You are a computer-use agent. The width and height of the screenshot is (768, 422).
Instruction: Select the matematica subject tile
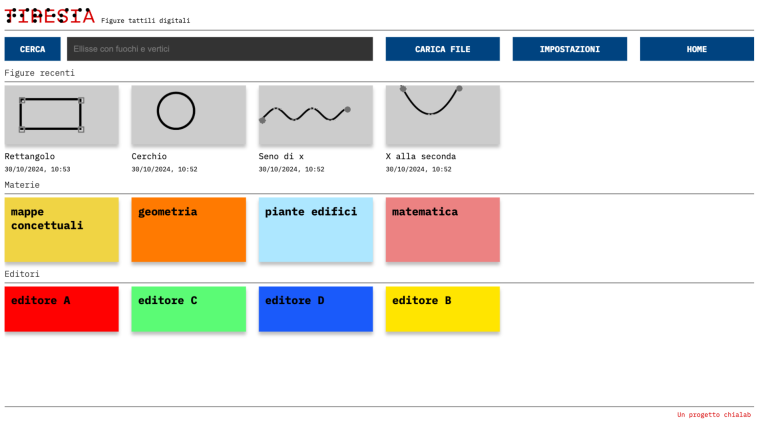442,230
